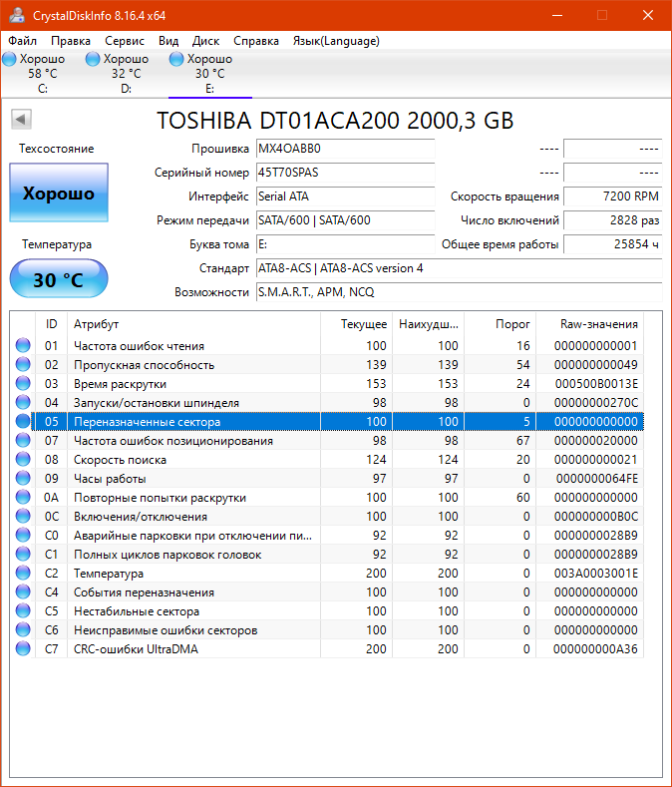Click the Хорошо health status button
672x787 pixels.
click(x=59, y=193)
